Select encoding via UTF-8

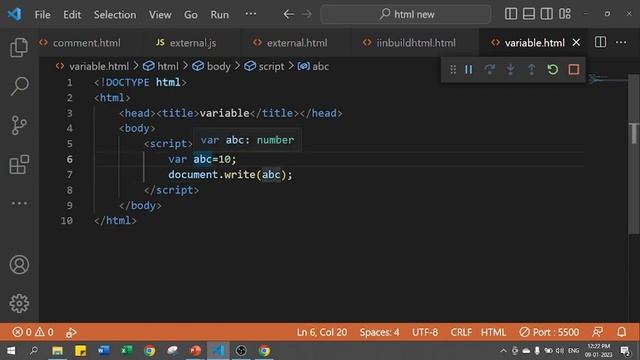(424, 332)
